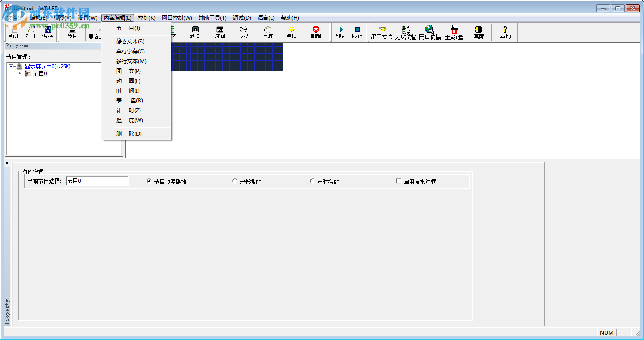Click the 节目 (Program) toolbar icon
This screenshot has width=644, height=340.
(x=72, y=33)
